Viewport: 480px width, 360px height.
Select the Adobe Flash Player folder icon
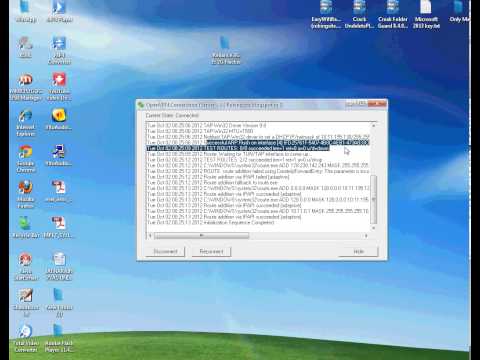(59, 338)
